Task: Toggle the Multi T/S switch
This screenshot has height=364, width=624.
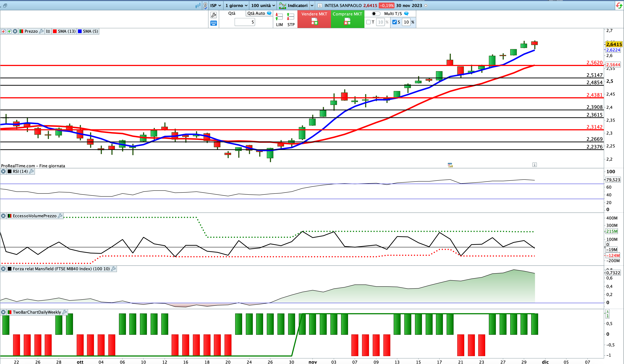Action: point(376,14)
